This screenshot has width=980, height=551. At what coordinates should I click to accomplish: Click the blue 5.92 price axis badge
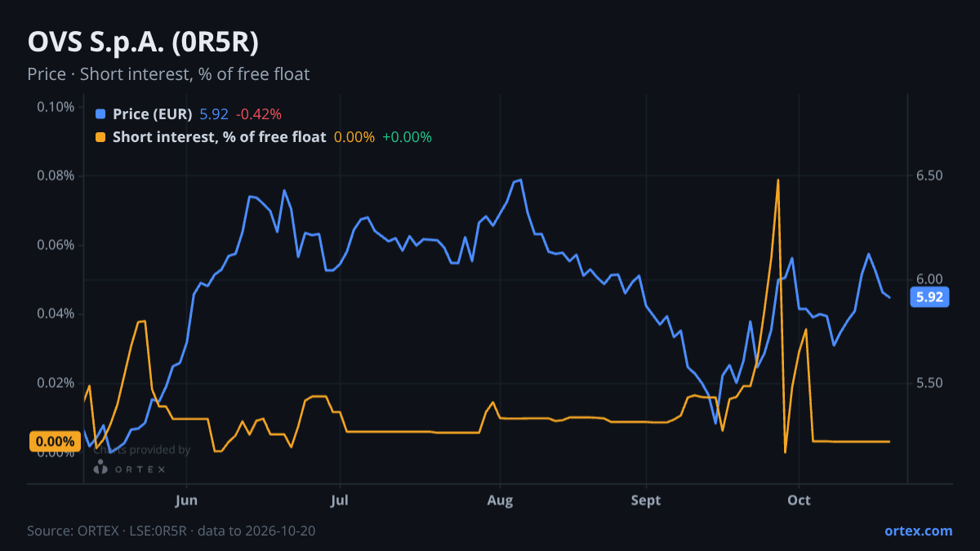point(929,297)
